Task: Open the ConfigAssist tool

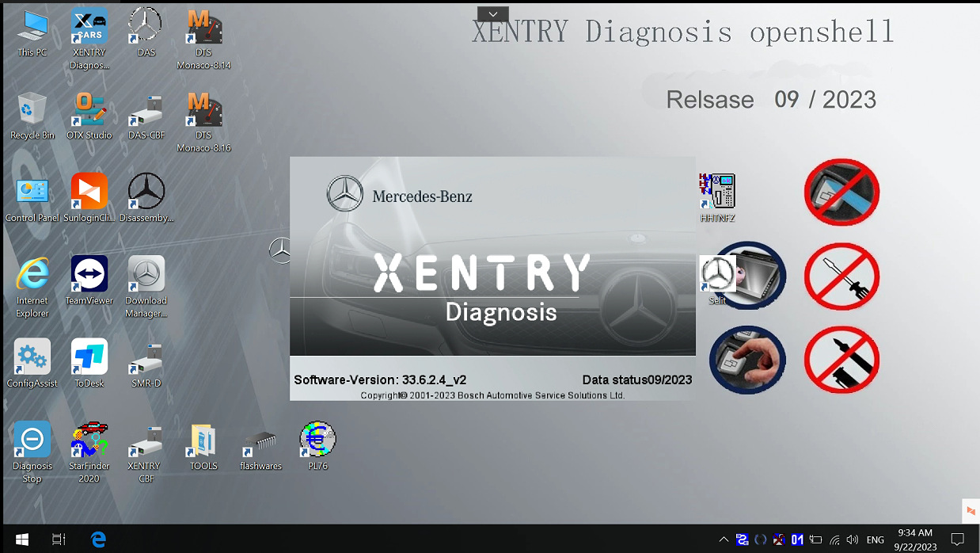Action: click(32, 357)
